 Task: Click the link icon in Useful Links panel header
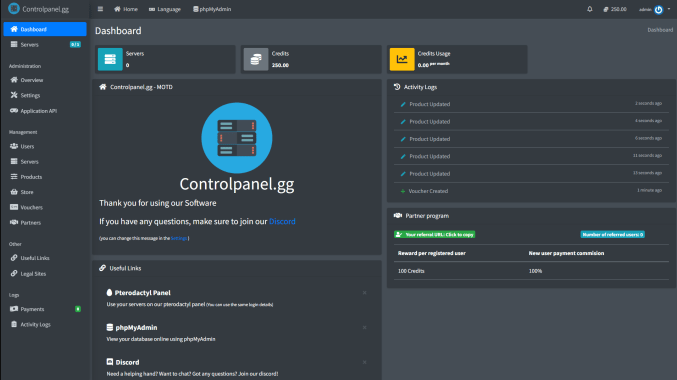point(102,268)
